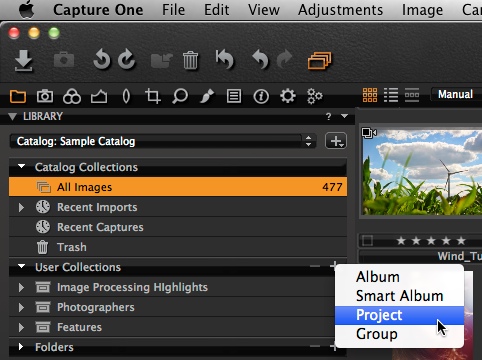Expand the Features project
The image size is (482, 360).
(x=21, y=327)
